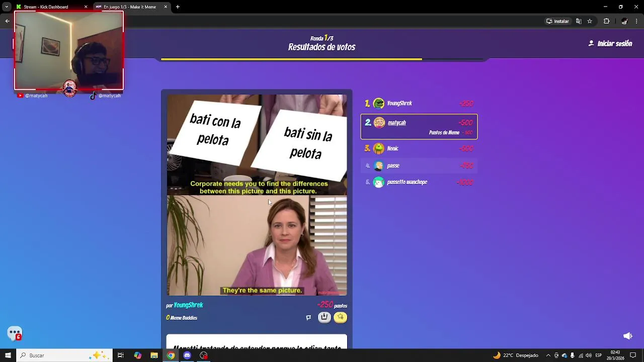Screen dimensions: 644x362
Task: Open the author name YoungShrek below the meme
Action: coord(188,305)
